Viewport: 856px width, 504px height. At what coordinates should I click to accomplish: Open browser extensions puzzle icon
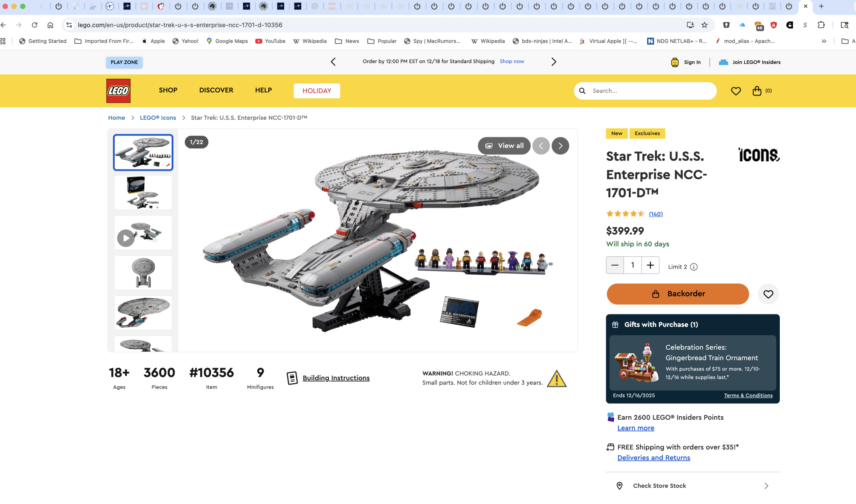click(821, 25)
